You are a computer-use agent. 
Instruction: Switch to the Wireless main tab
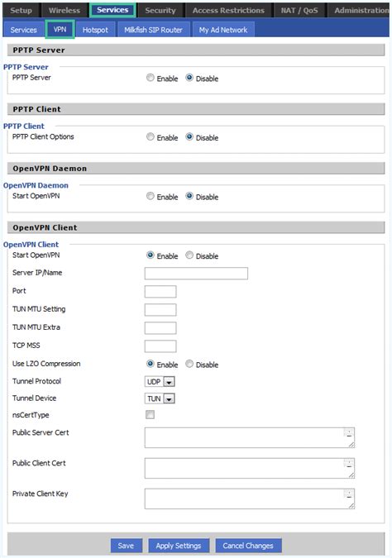[65, 10]
